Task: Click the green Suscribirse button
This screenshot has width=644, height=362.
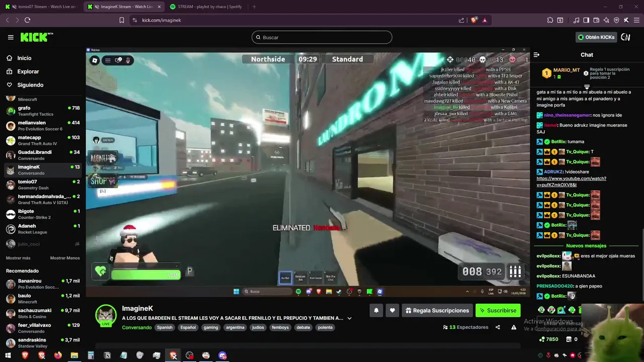Action: click(x=498, y=311)
